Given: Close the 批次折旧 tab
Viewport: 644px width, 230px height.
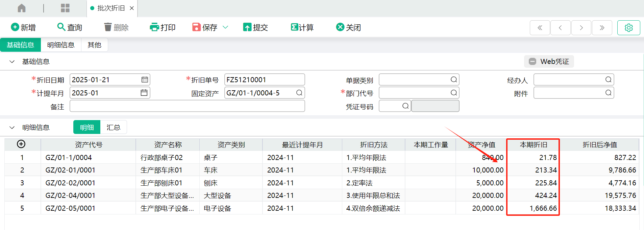Looking at the screenshot, I should (132, 8).
